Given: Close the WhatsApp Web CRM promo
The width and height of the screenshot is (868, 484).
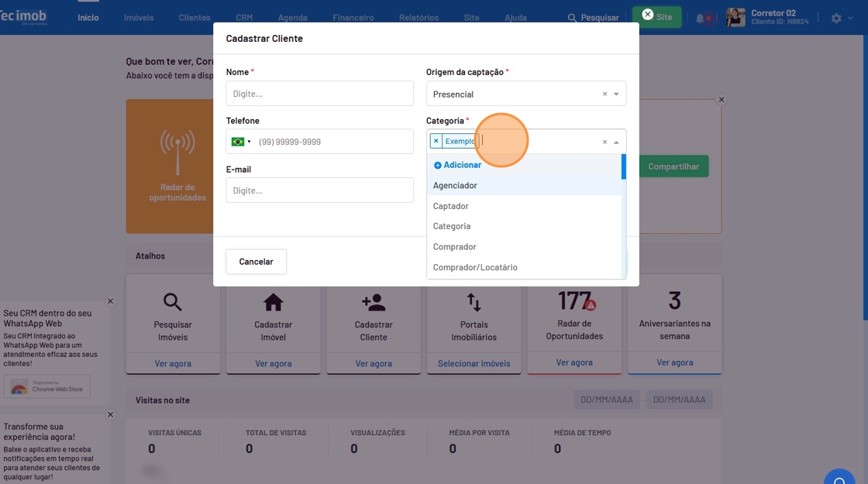Looking at the screenshot, I should click(110, 301).
